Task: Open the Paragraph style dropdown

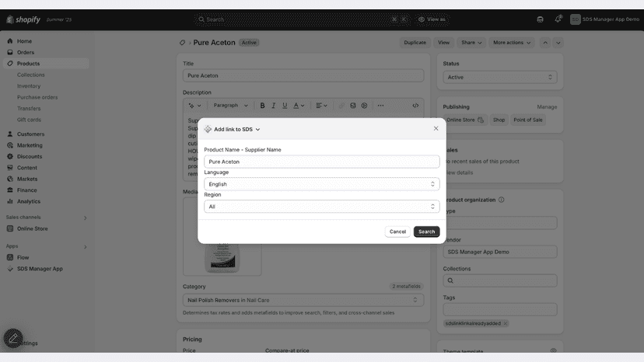Action: [x=230, y=106]
